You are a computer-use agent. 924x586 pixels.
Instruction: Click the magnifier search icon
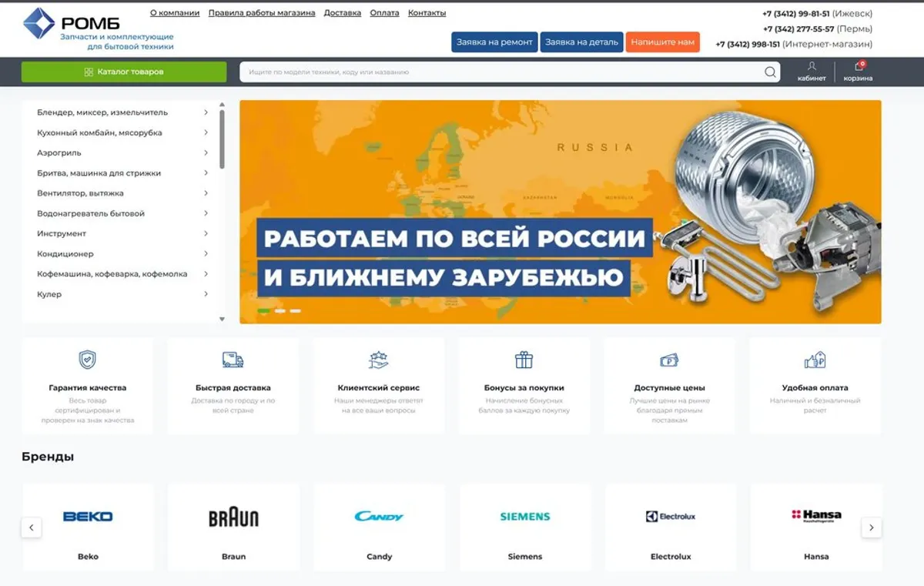click(770, 72)
